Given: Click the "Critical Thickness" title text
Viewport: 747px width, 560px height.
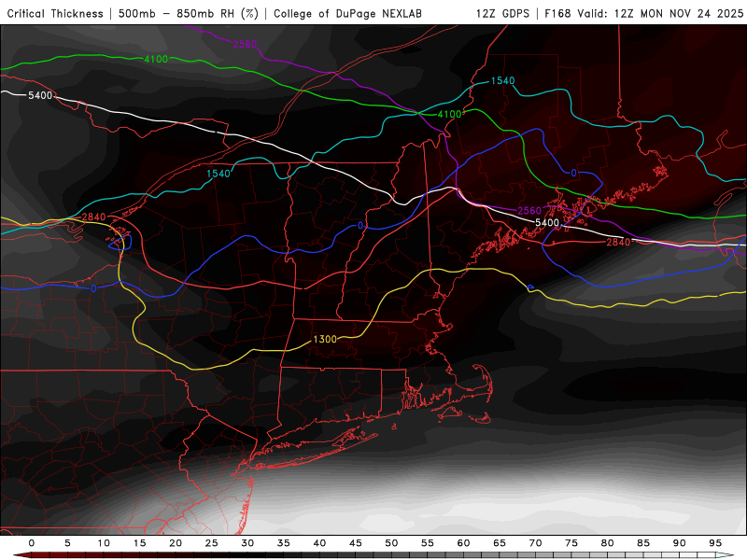Looking at the screenshot, I should click(x=55, y=14).
